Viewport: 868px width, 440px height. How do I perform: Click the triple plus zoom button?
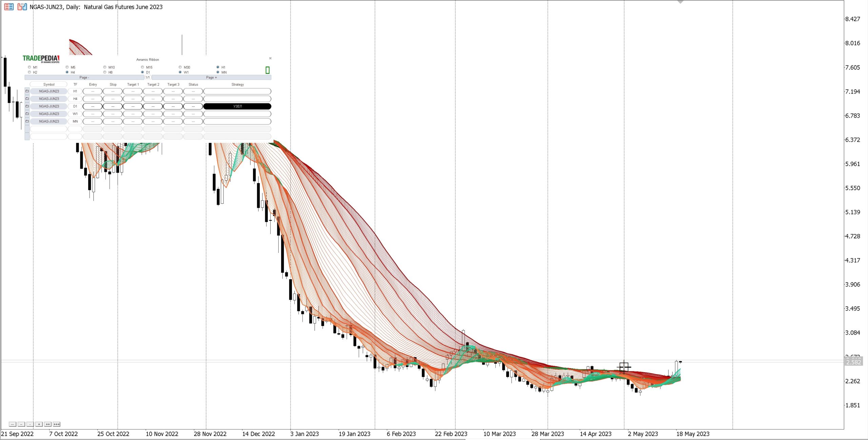click(57, 424)
